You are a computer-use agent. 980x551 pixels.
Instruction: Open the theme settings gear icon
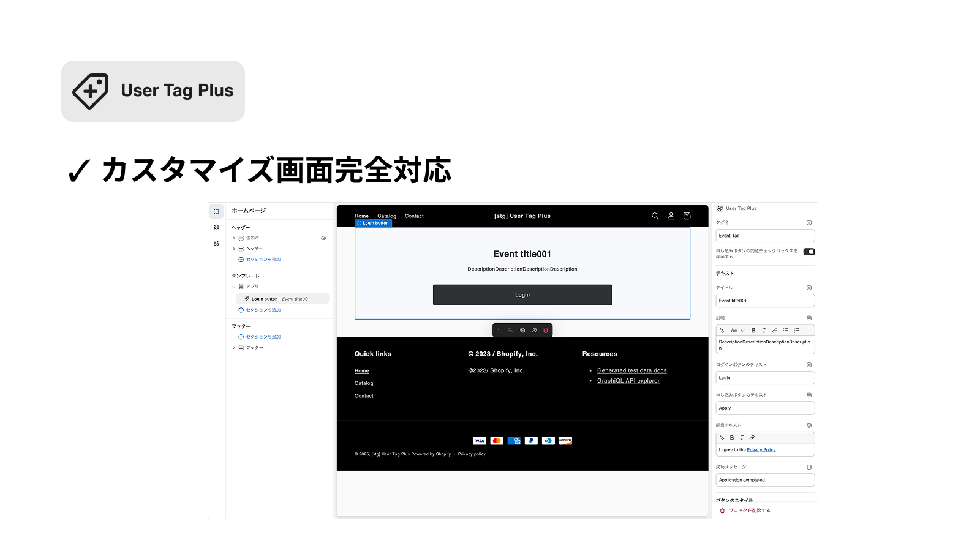(x=216, y=227)
